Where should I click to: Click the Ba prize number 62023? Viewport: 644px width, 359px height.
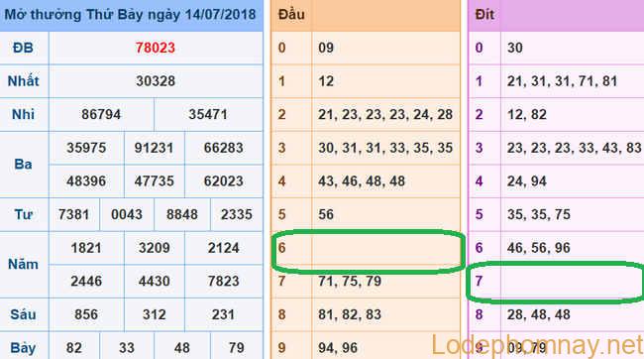point(224,180)
